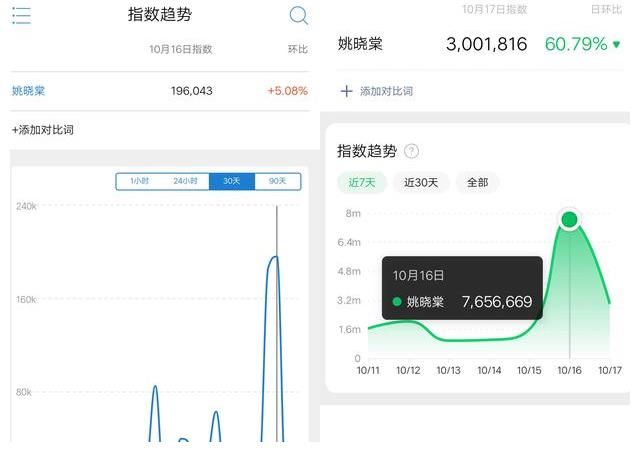Select the 90天 time range tab
Screen dimensions: 640x462
(x=278, y=181)
